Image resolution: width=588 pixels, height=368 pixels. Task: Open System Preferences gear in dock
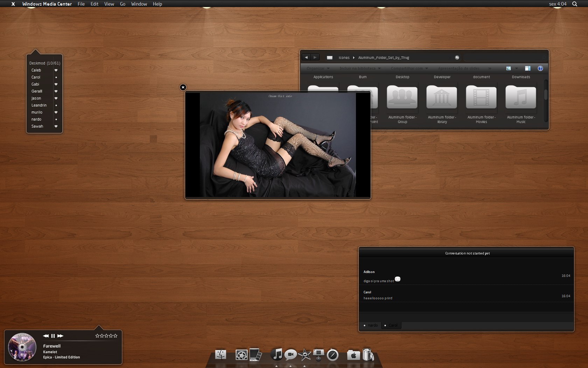coord(241,355)
